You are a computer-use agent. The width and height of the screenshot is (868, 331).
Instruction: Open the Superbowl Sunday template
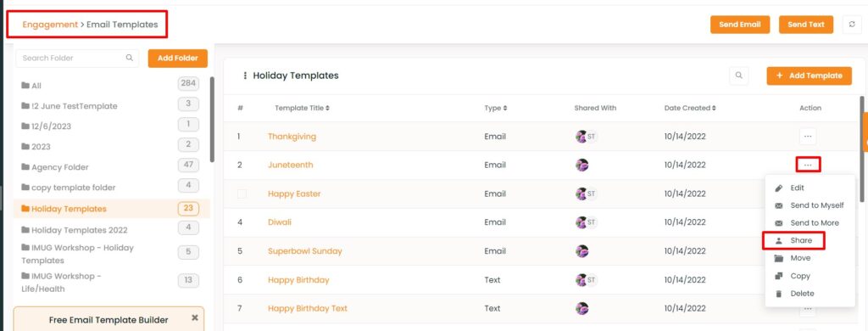[x=305, y=251]
